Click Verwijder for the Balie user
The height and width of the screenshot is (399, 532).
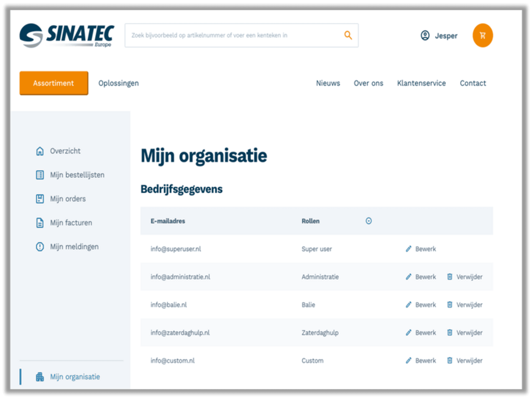pyautogui.click(x=469, y=305)
